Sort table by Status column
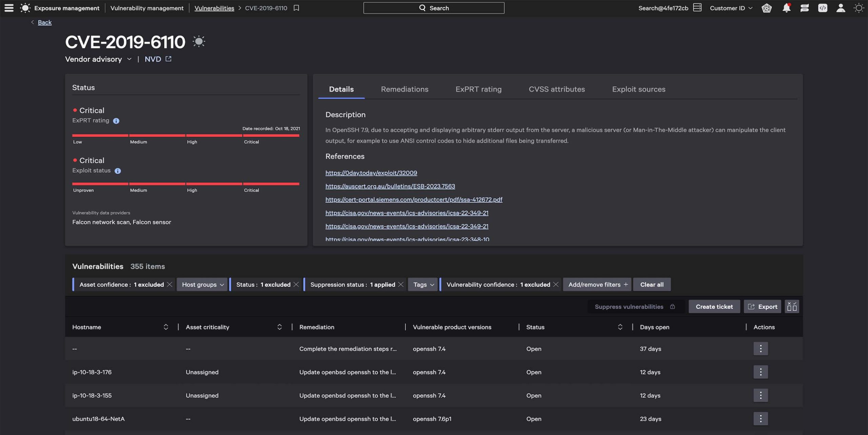Image resolution: width=868 pixels, height=435 pixels. pyautogui.click(x=620, y=327)
